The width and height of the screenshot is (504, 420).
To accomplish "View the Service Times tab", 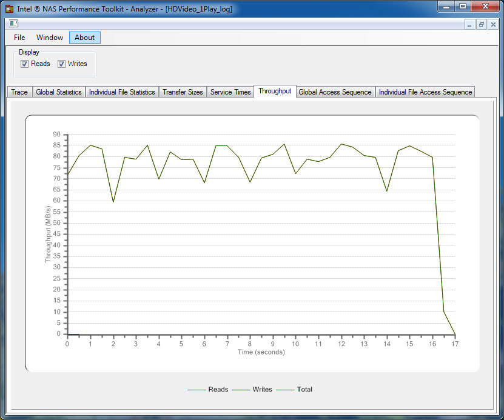I will click(x=230, y=92).
